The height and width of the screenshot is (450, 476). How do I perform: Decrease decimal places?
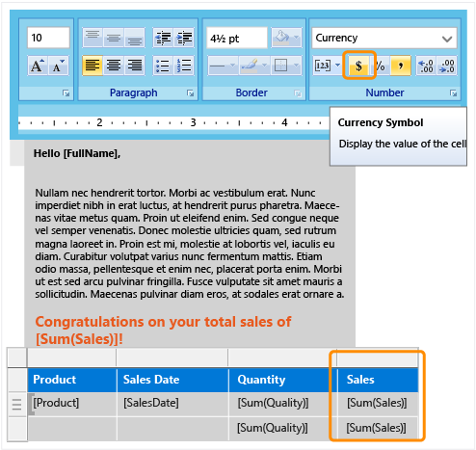(x=447, y=66)
